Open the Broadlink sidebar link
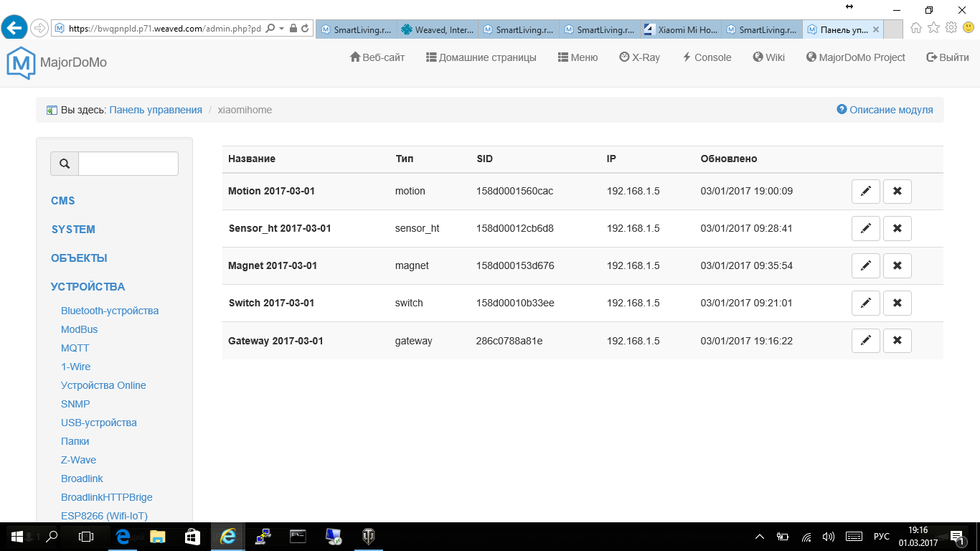980x551 pixels. (82, 479)
